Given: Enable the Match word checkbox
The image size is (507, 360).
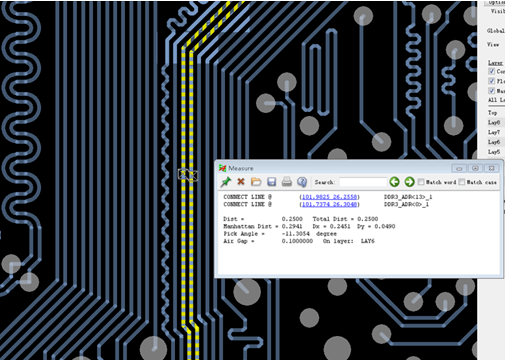Looking at the screenshot, I should [x=421, y=182].
